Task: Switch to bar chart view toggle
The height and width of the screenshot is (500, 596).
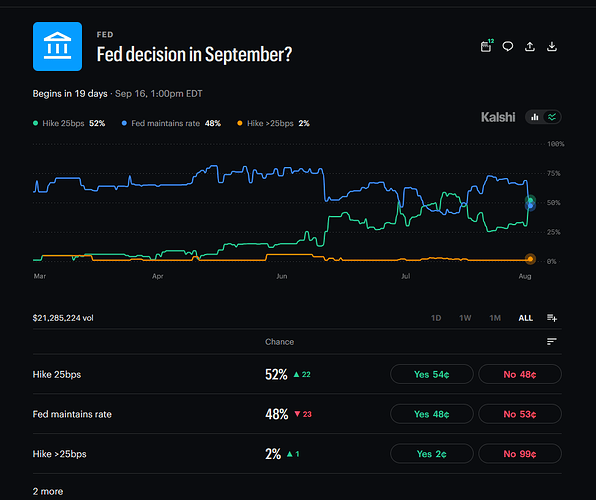Action: pos(535,117)
